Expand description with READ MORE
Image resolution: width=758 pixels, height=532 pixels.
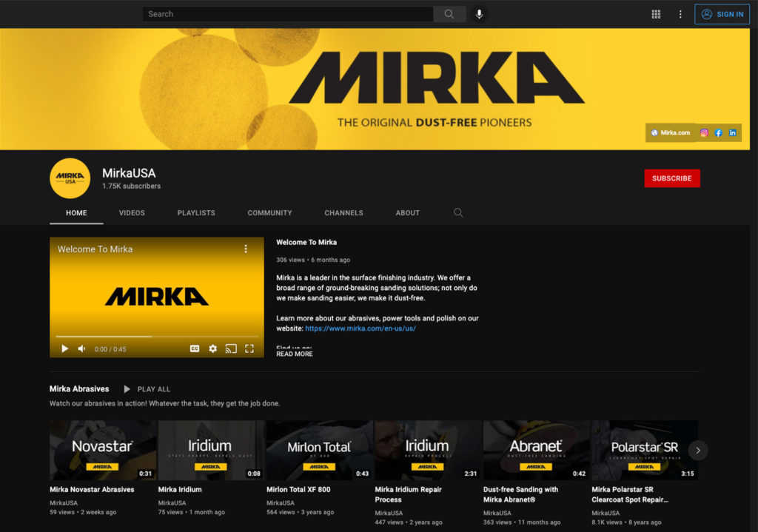point(295,354)
